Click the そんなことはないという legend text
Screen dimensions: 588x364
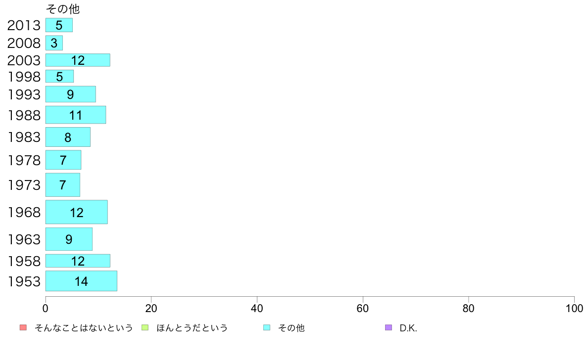tap(84, 328)
